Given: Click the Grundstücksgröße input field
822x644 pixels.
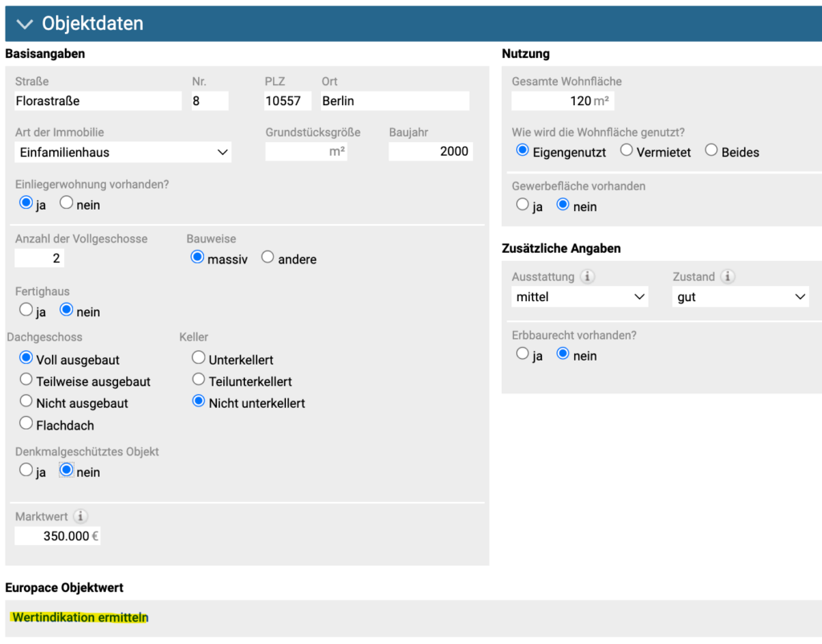Looking at the screenshot, I should [x=305, y=152].
